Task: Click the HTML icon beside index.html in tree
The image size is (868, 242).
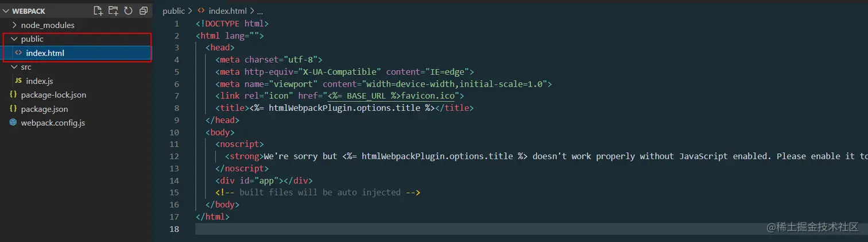Action: (18, 53)
